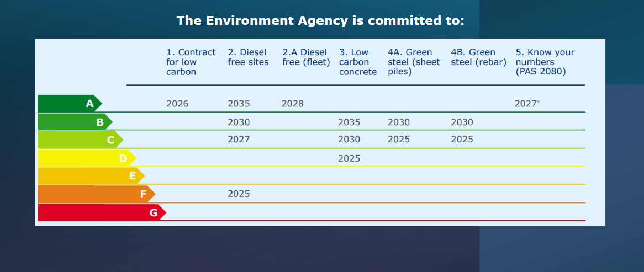Select the red G rating arrow
Screen dimensions: 644x272
click(x=102, y=212)
